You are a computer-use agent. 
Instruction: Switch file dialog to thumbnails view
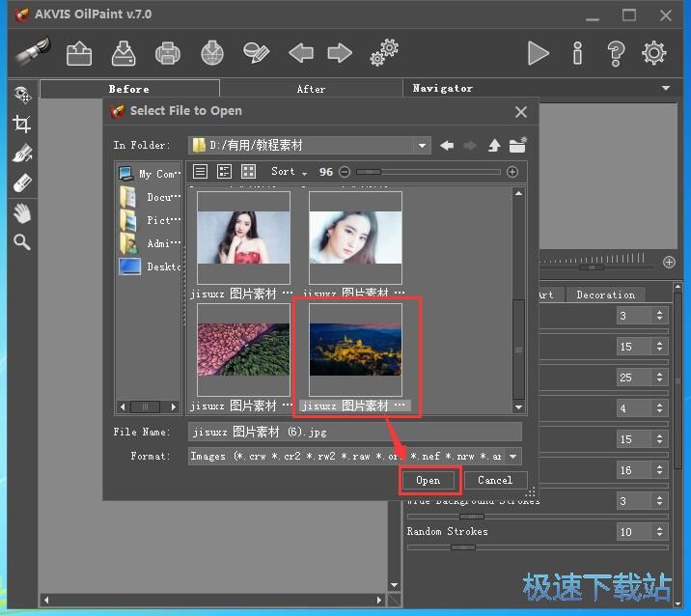pos(249,172)
